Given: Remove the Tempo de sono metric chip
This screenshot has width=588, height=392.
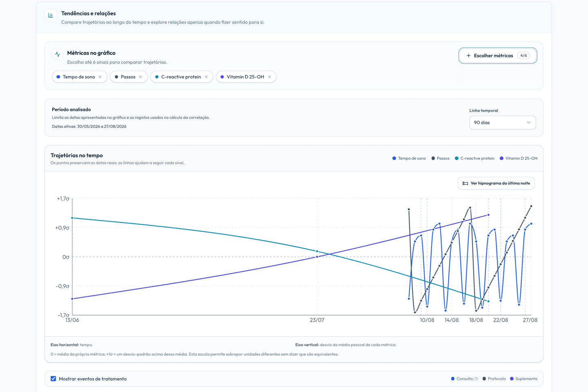Looking at the screenshot, I should point(100,77).
